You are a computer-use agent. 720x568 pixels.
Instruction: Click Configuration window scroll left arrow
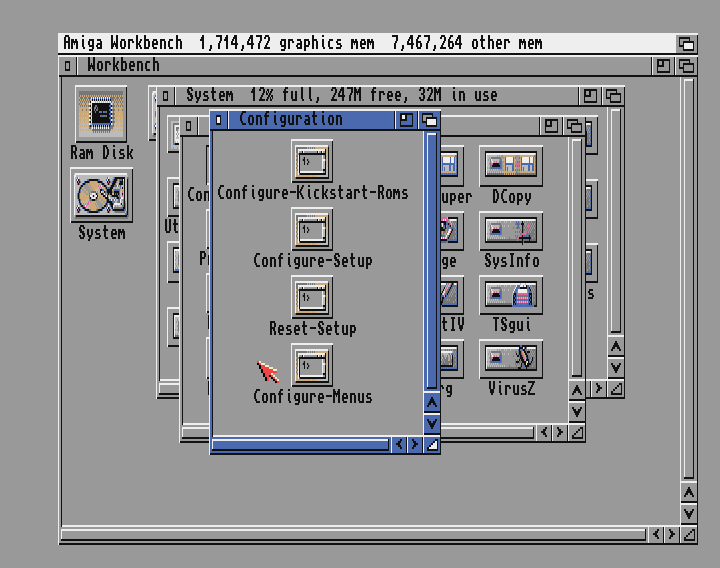click(399, 444)
